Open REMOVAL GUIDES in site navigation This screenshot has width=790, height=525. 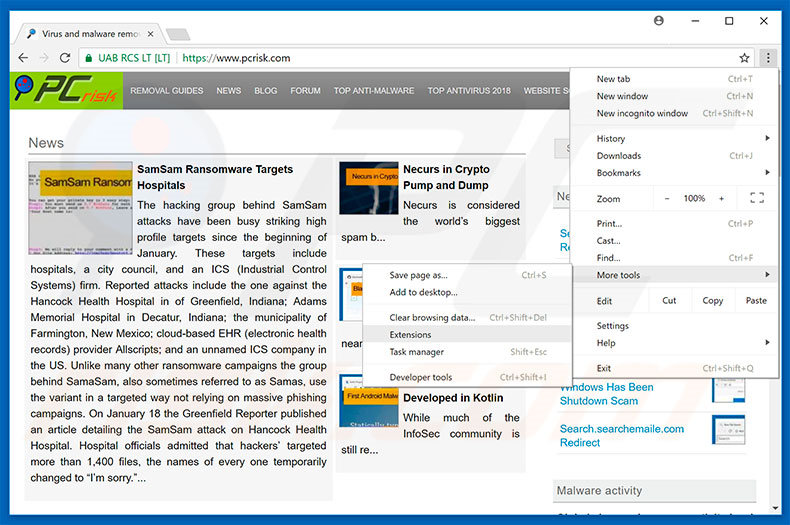tap(167, 91)
